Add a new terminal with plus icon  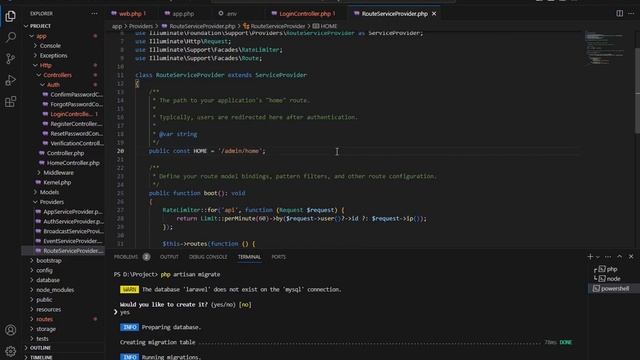coord(590,256)
